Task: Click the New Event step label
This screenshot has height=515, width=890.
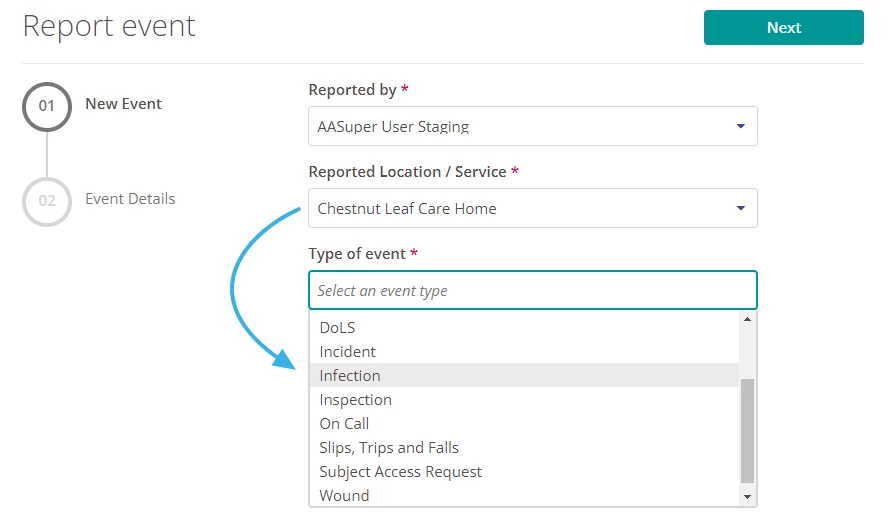Action: (123, 104)
